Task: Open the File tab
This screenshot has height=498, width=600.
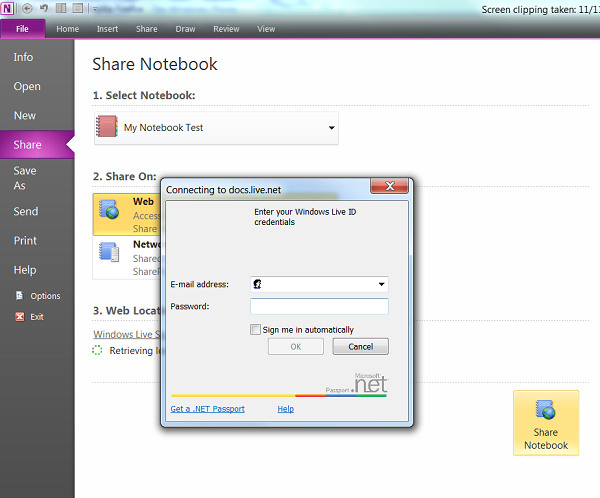Action: click(x=23, y=29)
